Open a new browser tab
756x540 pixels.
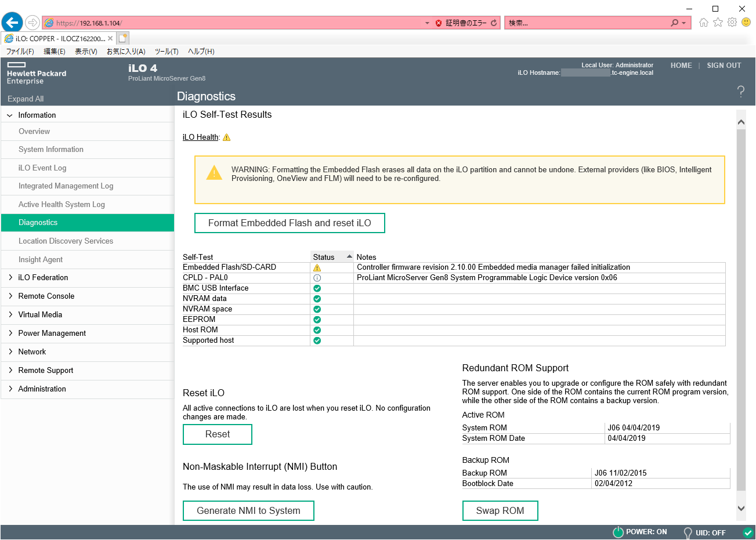click(122, 38)
